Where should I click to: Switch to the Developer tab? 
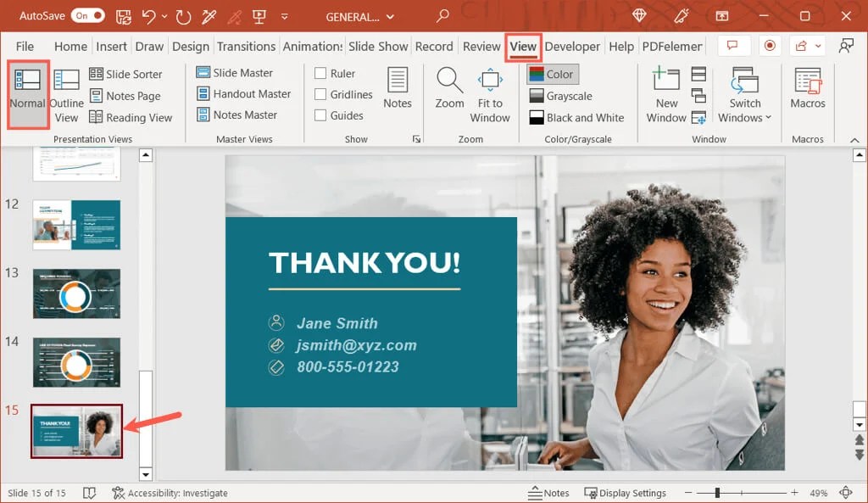click(573, 46)
